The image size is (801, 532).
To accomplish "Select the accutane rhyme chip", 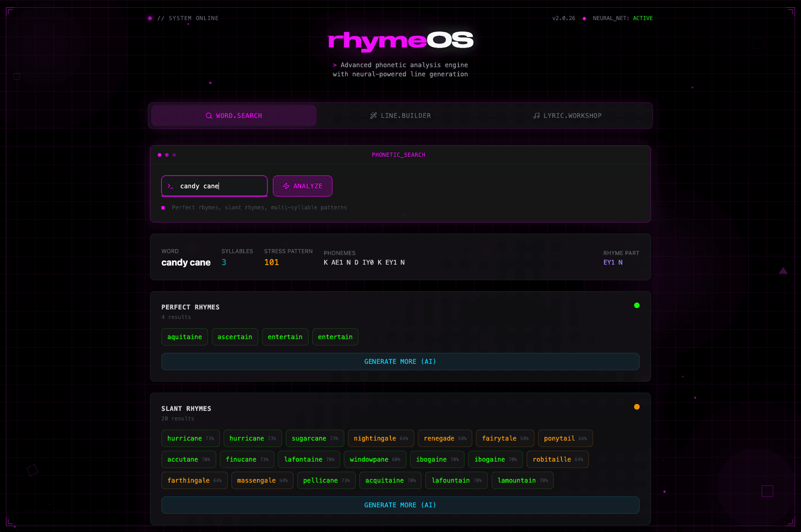I will click(189, 459).
